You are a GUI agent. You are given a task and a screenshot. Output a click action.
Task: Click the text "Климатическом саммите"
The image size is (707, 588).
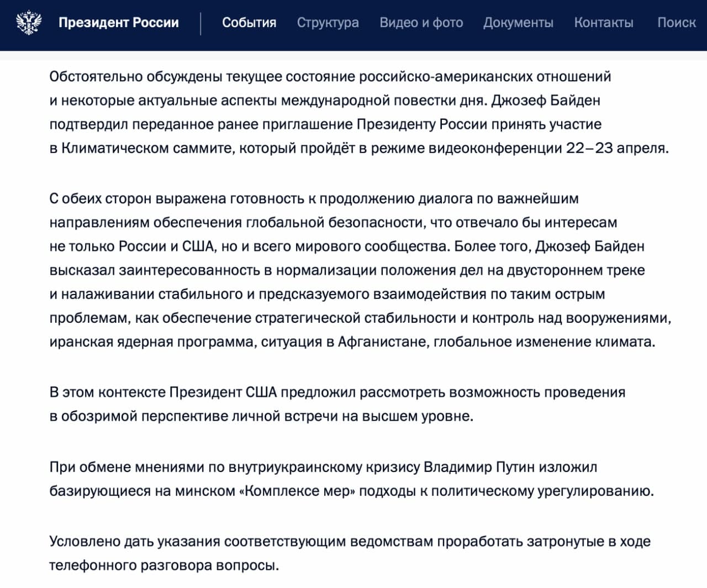(147, 148)
